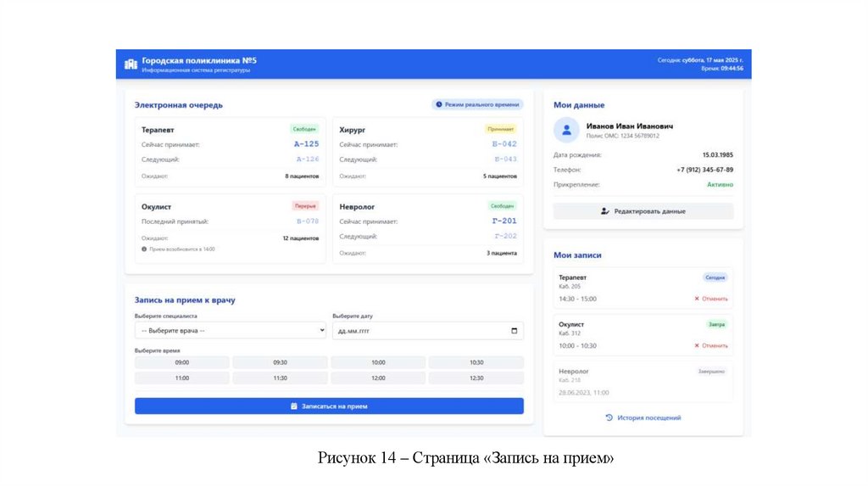Click ticket number B-078

click(x=307, y=221)
